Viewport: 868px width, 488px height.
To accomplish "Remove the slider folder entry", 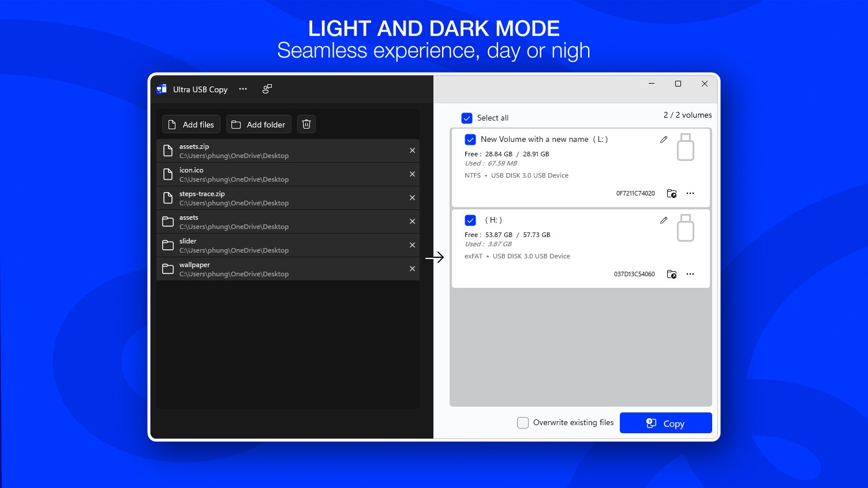I will pos(412,245).
